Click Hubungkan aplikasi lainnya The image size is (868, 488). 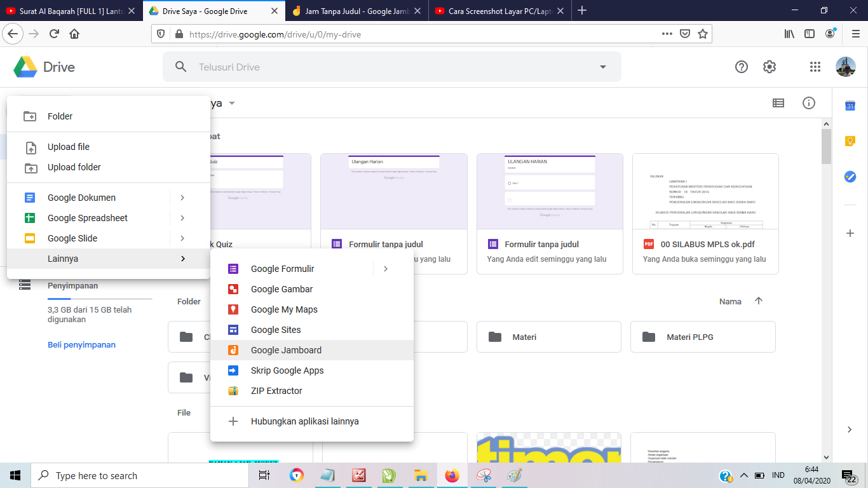311,421
